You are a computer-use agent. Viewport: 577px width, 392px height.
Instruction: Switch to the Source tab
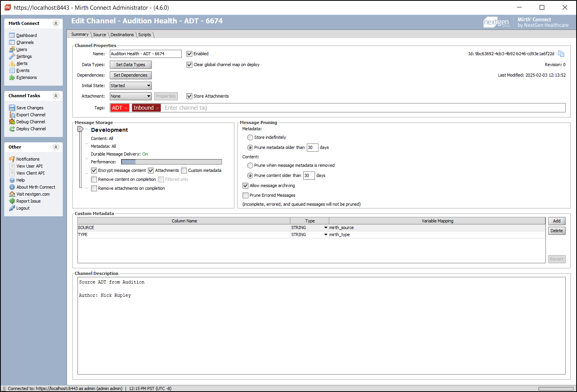click(x=100, y=35)
